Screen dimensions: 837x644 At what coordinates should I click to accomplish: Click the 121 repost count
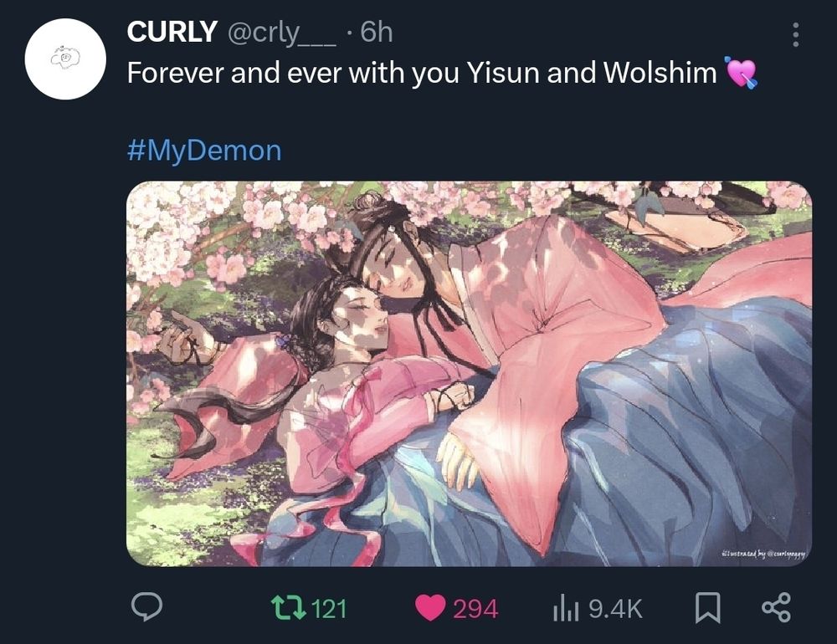click(328, 609)
